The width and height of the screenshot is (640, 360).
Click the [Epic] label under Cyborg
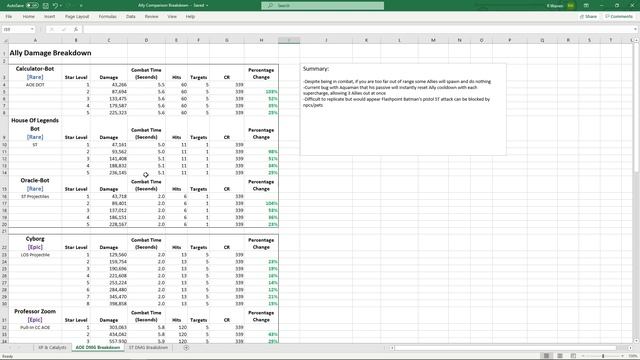coord(35,247)
